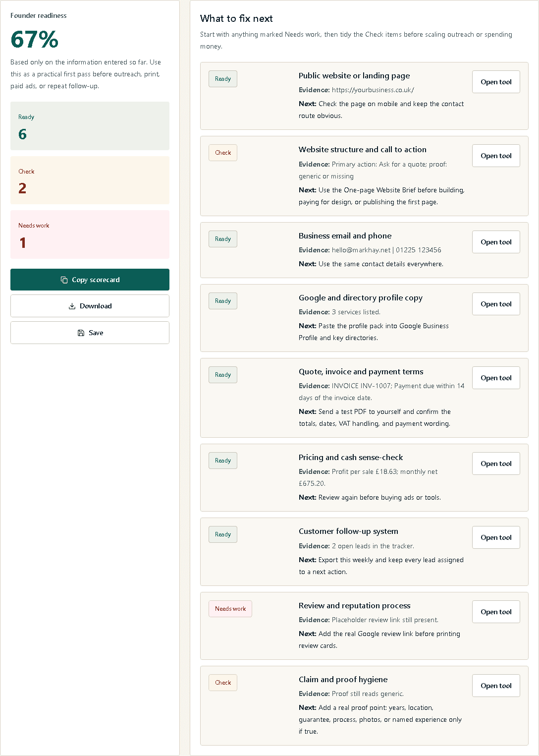
Task: Click the Check count card showing 2
Action: (90, 180)
